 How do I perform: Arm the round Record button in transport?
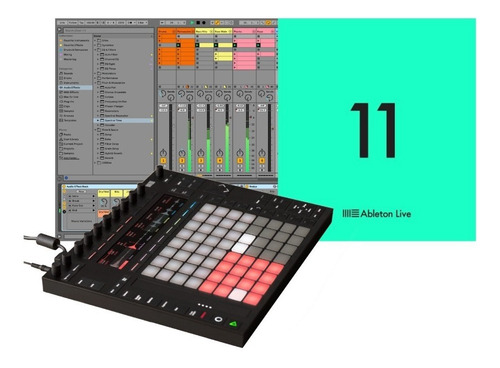click(x=204, y=23)
